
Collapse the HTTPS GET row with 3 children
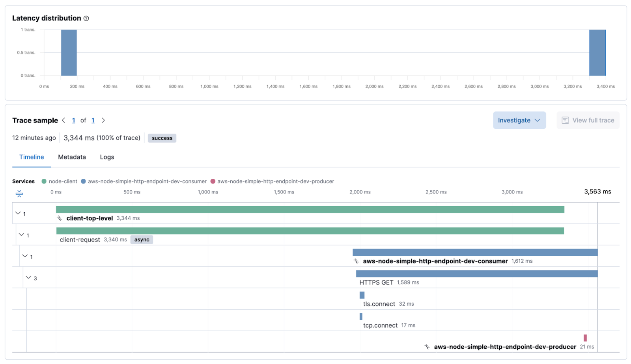pyautogui.click(x=28, y=277)
